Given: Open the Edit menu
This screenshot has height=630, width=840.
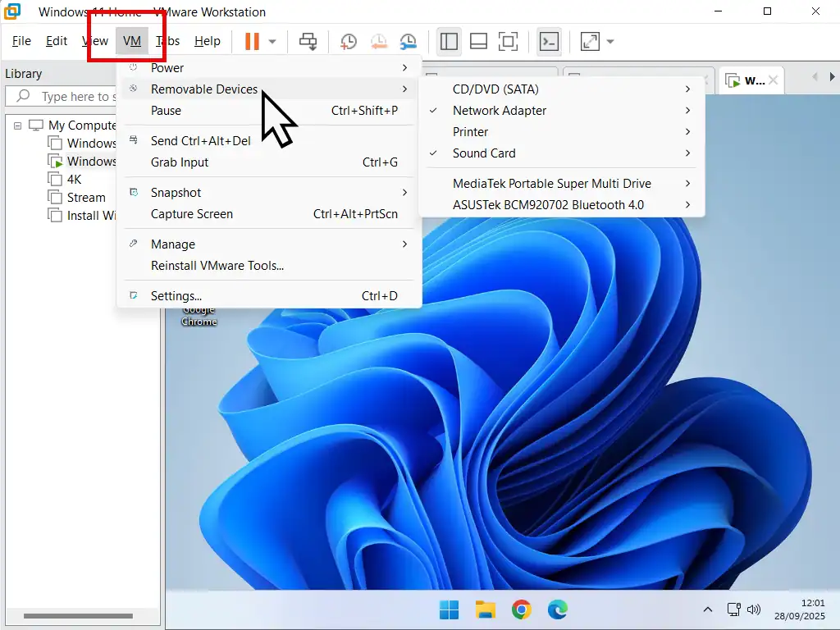Looking at the screenshot, I should (57, 41).
